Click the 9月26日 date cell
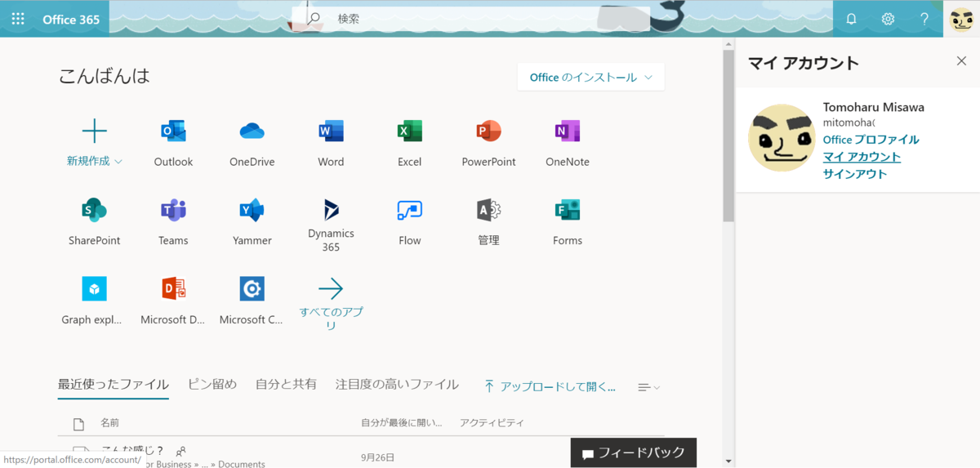Screen dimensions: 980x468 [377, 457]
